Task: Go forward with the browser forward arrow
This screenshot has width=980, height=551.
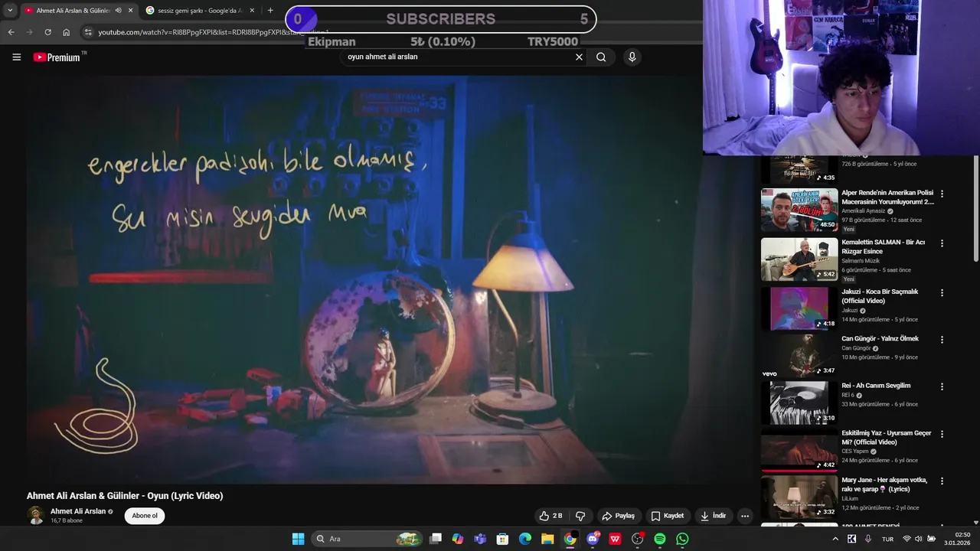Action: 29,32
